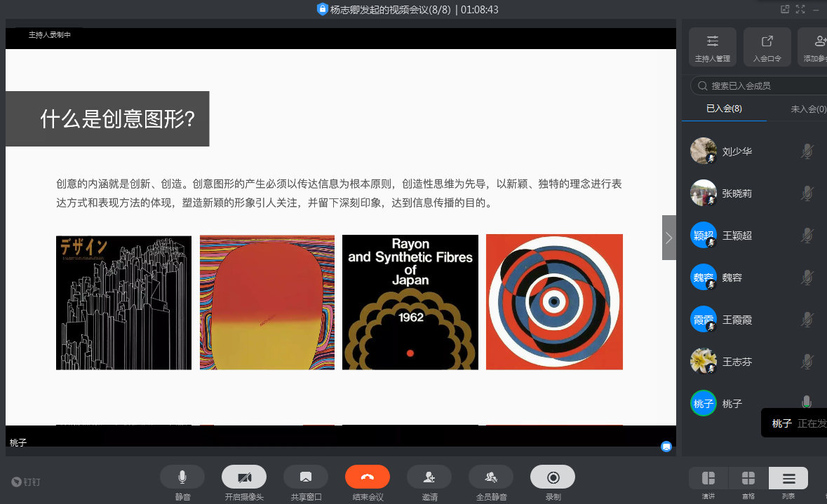The width and height of the screenshot is (827, 504).
Task: Toggle meeting recording (录制)
Action: click(552, 477)
